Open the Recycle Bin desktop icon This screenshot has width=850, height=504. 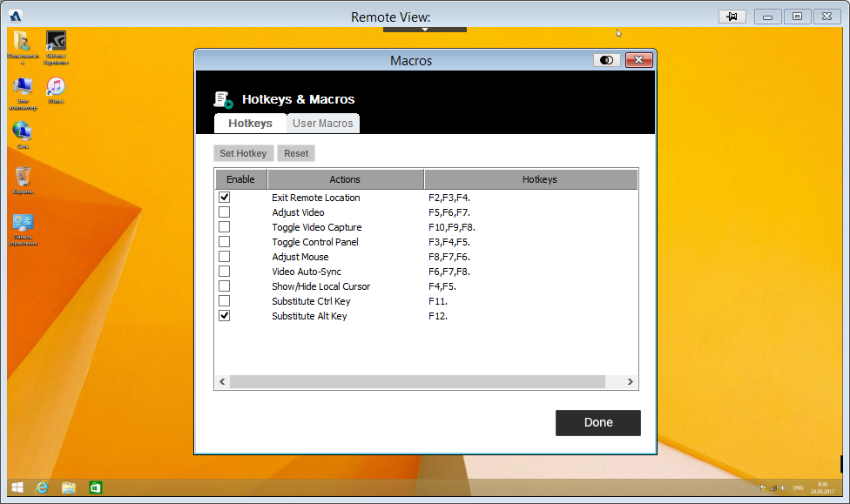pos(23,180)
